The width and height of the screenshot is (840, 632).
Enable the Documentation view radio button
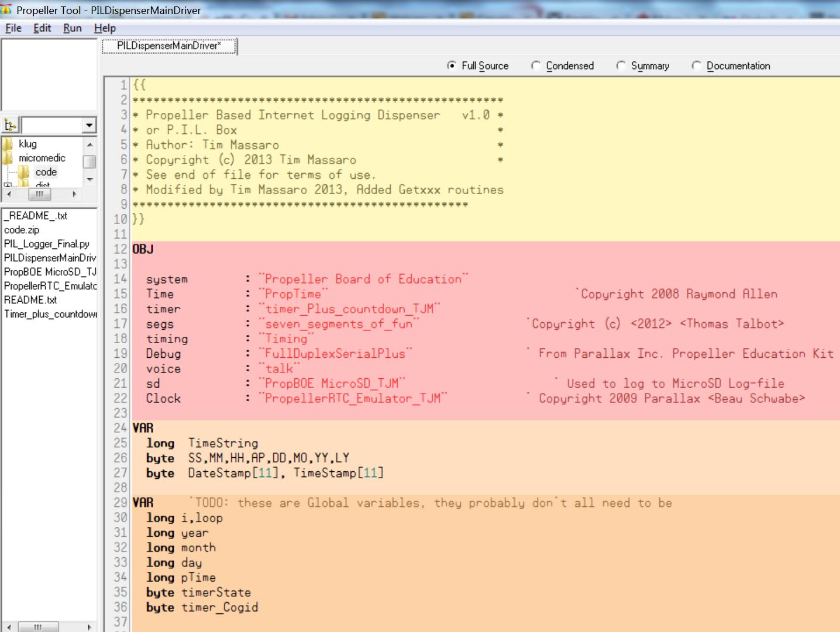click(x=696, y=65)
